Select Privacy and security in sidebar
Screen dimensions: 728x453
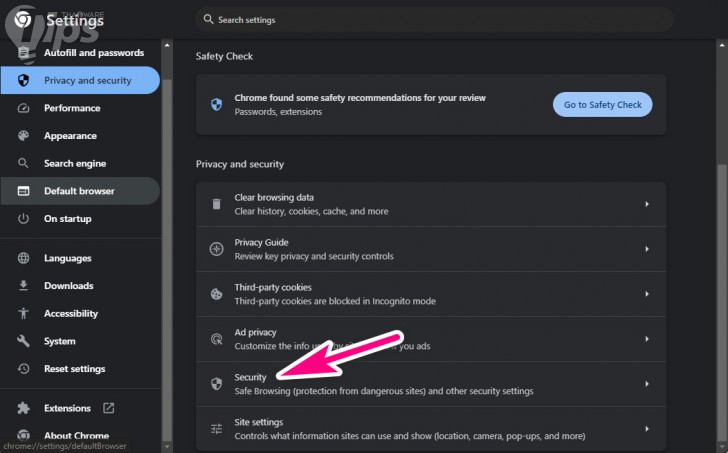coord(80,80)
